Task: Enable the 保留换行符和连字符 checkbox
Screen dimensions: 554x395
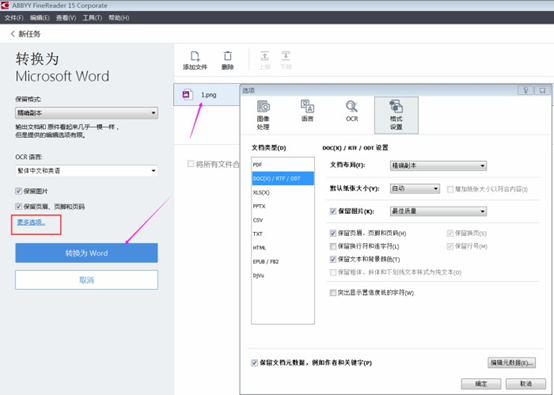Action: tap(333, 246)
